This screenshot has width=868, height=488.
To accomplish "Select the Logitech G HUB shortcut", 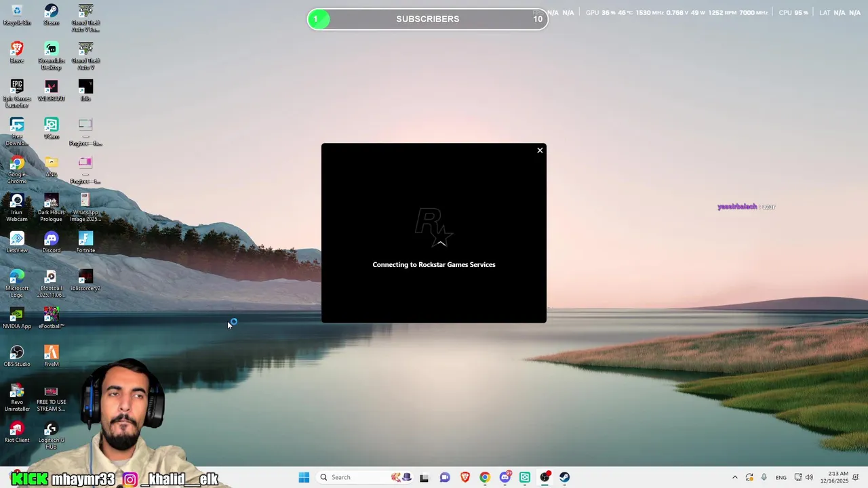I will coord(51,436).
